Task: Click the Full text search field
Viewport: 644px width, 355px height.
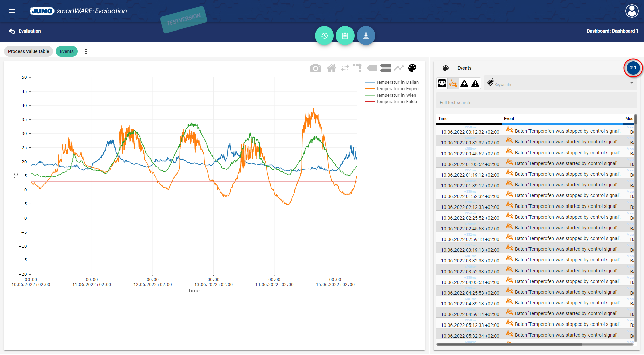Action: [x=536, y=102]
